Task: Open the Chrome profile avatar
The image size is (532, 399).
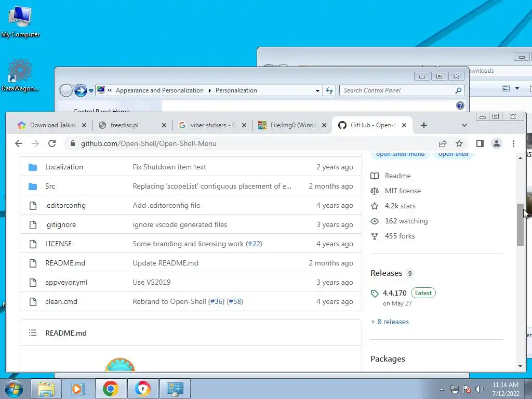Action: 496,143
